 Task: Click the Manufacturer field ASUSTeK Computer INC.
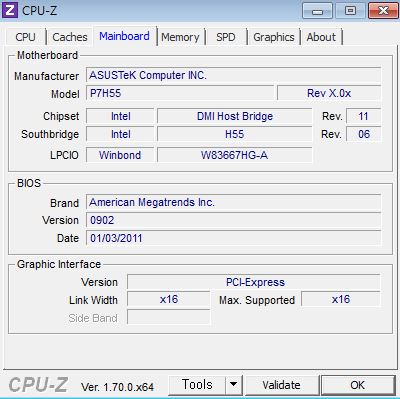click(x=233, y=75)
